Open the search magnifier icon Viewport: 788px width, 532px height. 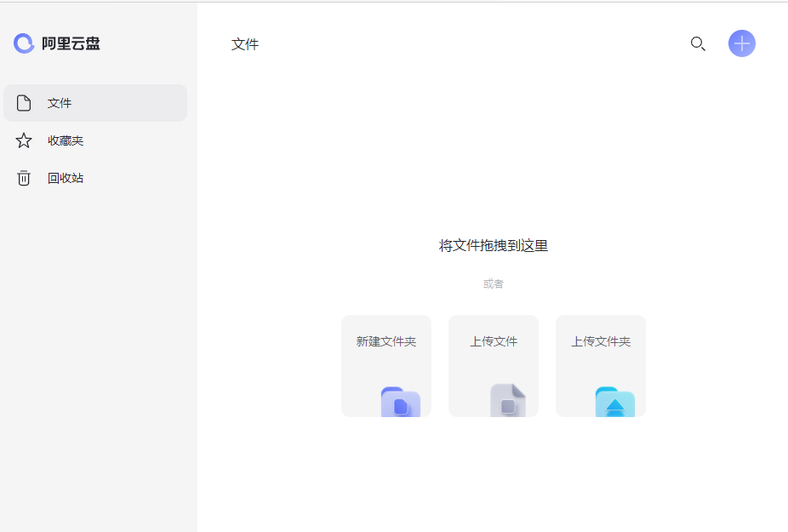[698, 43]
